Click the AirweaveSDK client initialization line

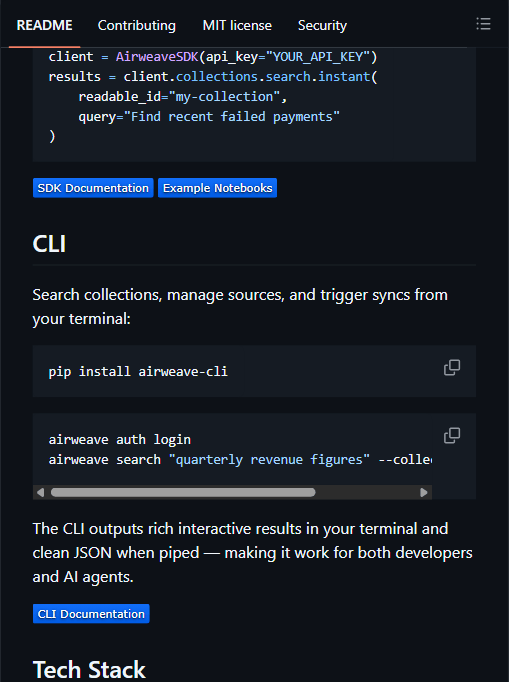[x=213, y=57]
